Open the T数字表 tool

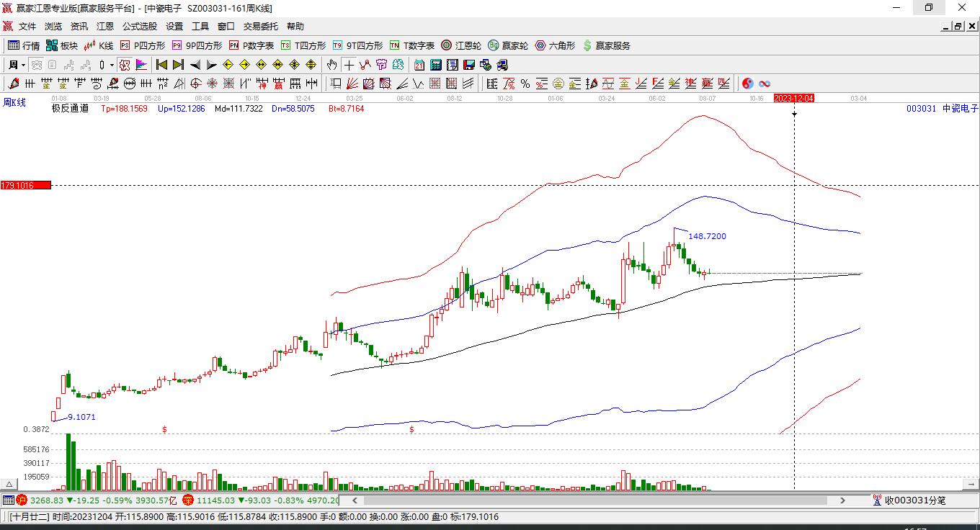click(412, 45)
